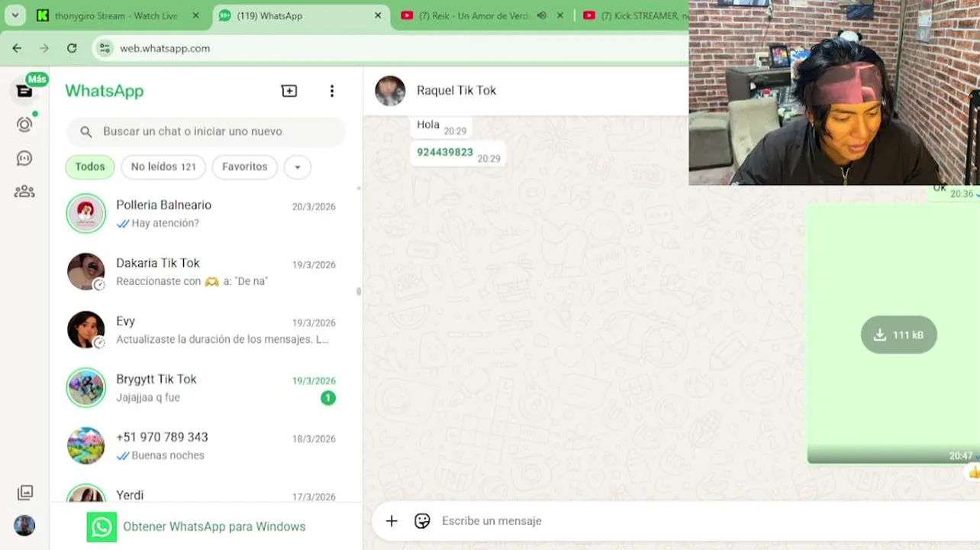Start a new chat with the plus-square icon
The width and height of the screenshot is (980, 550).
pyautogui.click(x=289, y=91)
